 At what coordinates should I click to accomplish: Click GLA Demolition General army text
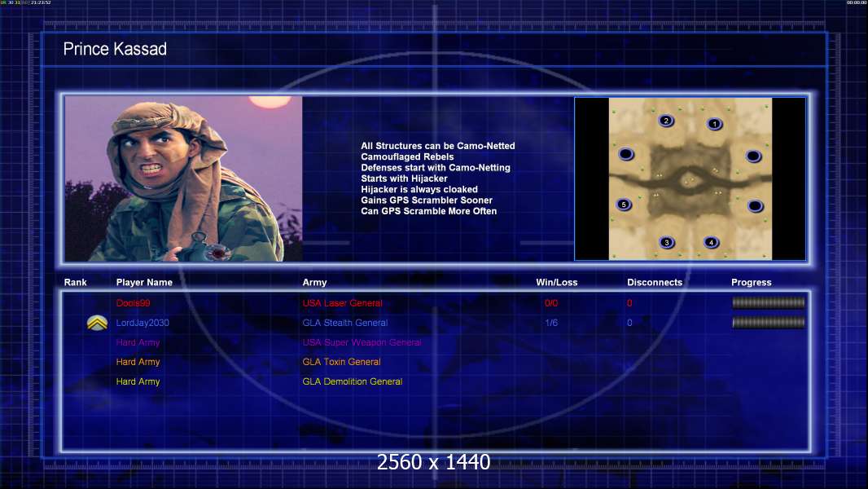pos(352,381)
